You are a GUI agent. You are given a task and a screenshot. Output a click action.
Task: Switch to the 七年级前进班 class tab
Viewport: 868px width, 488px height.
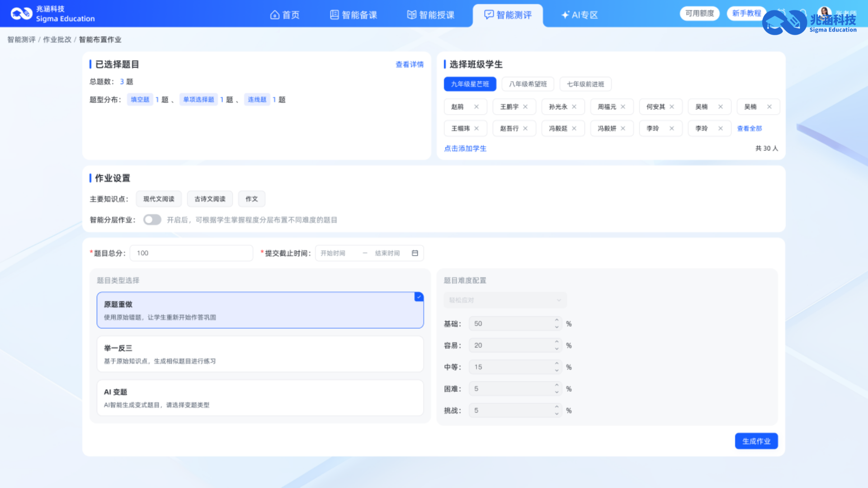tap(585, 84)
